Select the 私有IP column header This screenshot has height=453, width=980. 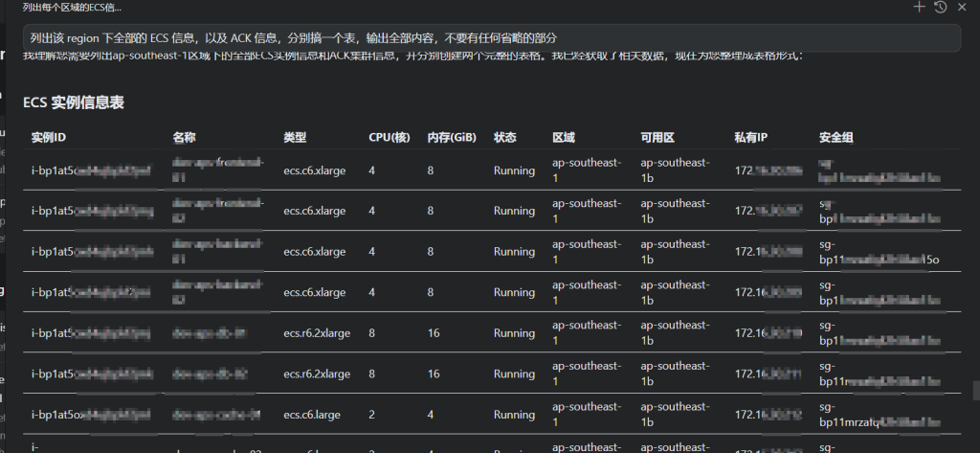pyautogui.click(x=751, y=138)
